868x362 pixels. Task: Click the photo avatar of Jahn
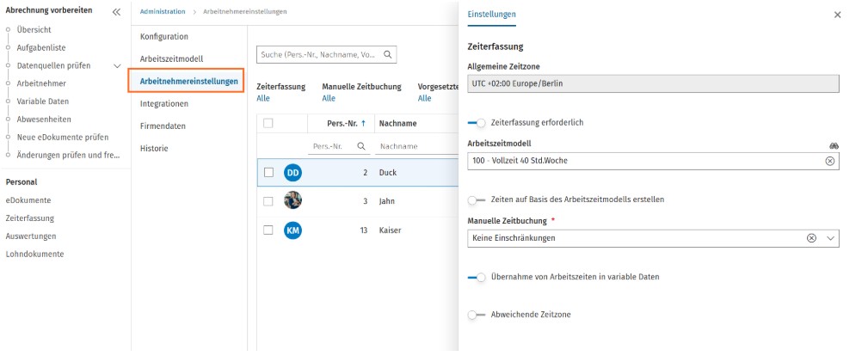[x=292, y=200]
